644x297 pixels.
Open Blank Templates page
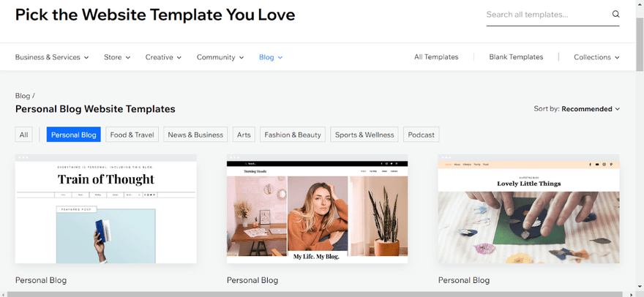tap(516, 57)
